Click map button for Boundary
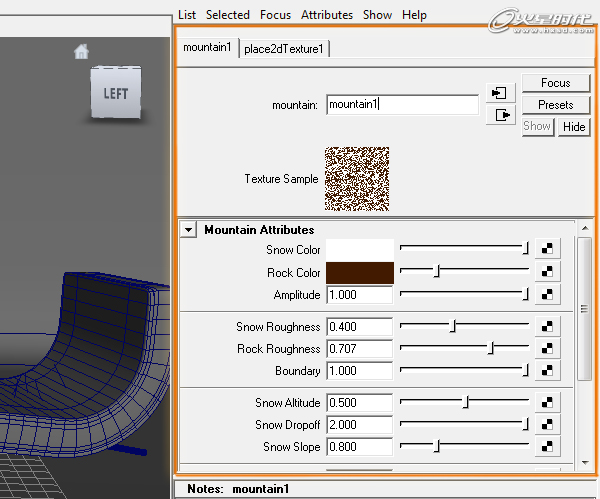Image resolution: width=600 pixels, height=499 pixels. (547, 370)
